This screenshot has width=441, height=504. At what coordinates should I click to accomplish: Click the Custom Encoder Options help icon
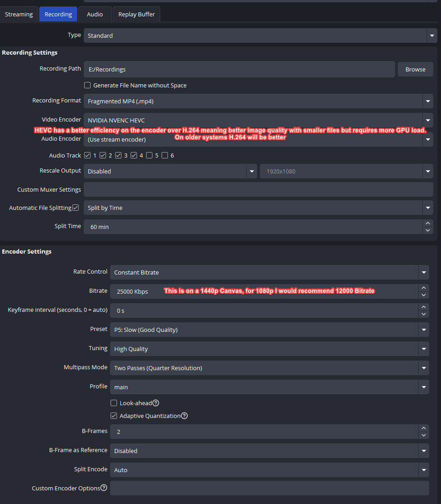[104, 488]
